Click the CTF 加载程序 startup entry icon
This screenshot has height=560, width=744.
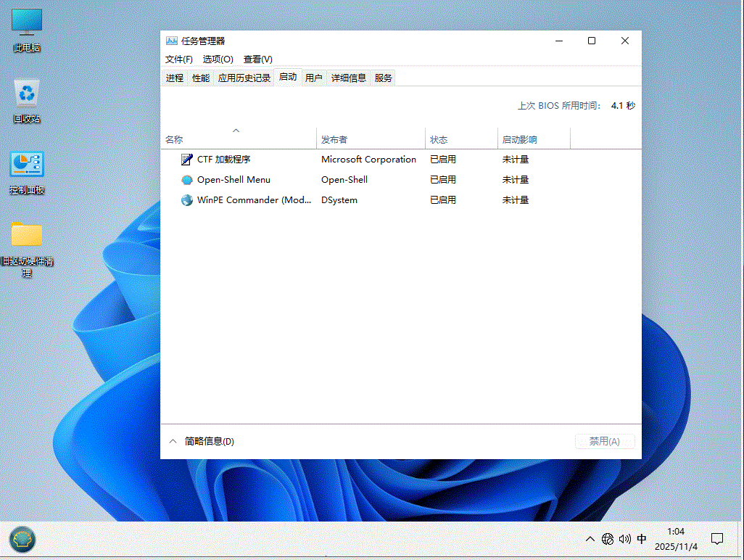(187, 159)
